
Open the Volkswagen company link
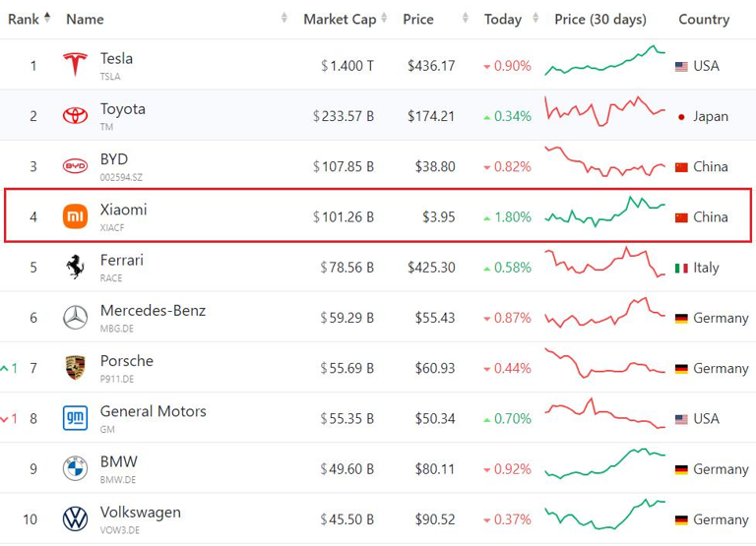tap(141, 512)
